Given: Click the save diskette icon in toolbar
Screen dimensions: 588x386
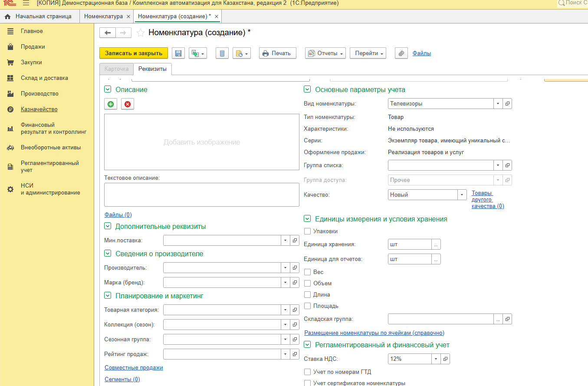Looking at the screenshot, I should coord(178,53).
